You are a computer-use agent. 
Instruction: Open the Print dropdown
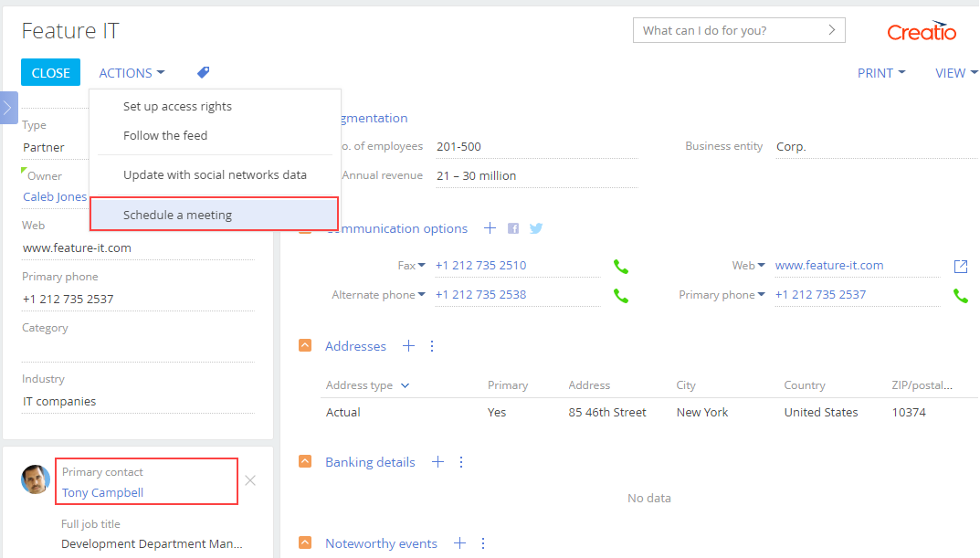[x=881, y=72]
